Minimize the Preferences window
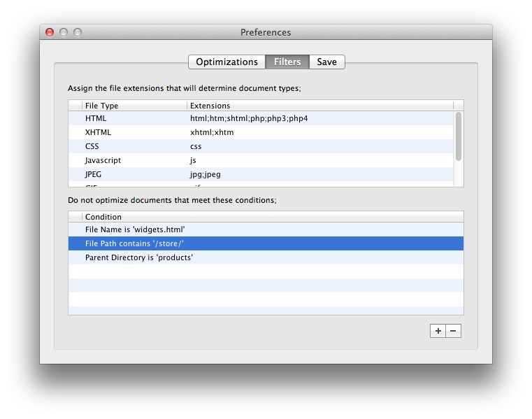 pyautogui.click(x=64, y=32)
